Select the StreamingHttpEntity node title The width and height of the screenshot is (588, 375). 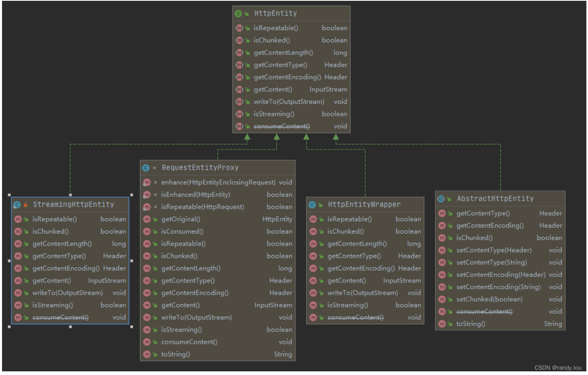(x=73, y=205)
